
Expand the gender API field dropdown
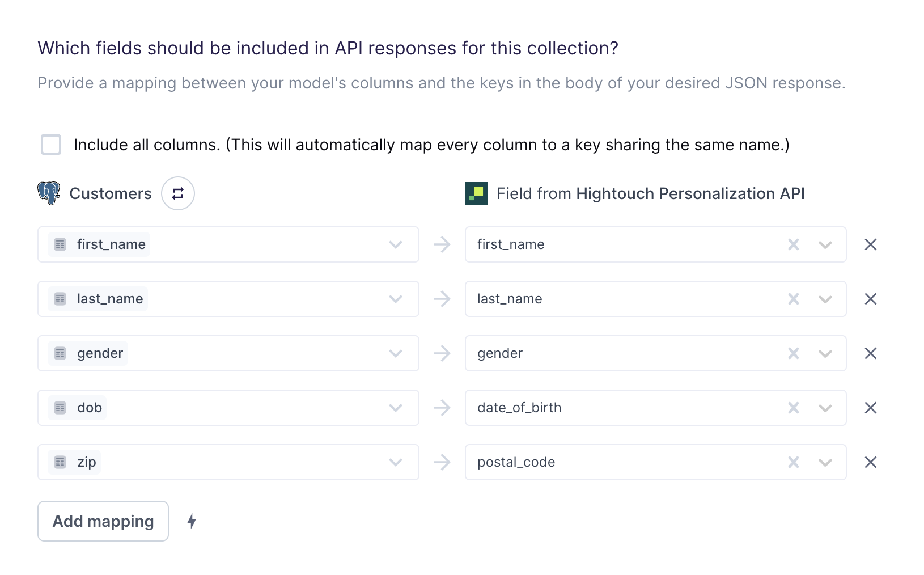(x=825, y=353)
